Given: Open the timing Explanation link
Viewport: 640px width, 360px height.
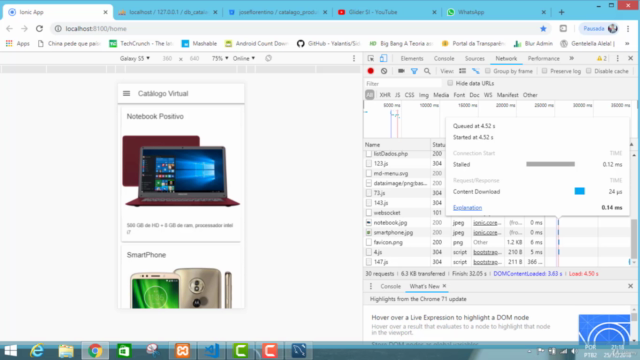Looking at the screenshot, I should click(467, 208).
